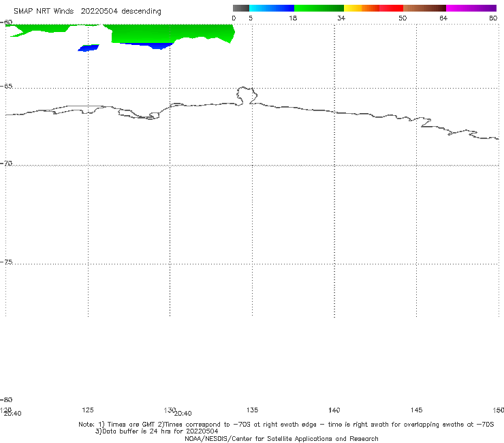
Task: Click the large green wind swath at top
Action: [170, 33]
